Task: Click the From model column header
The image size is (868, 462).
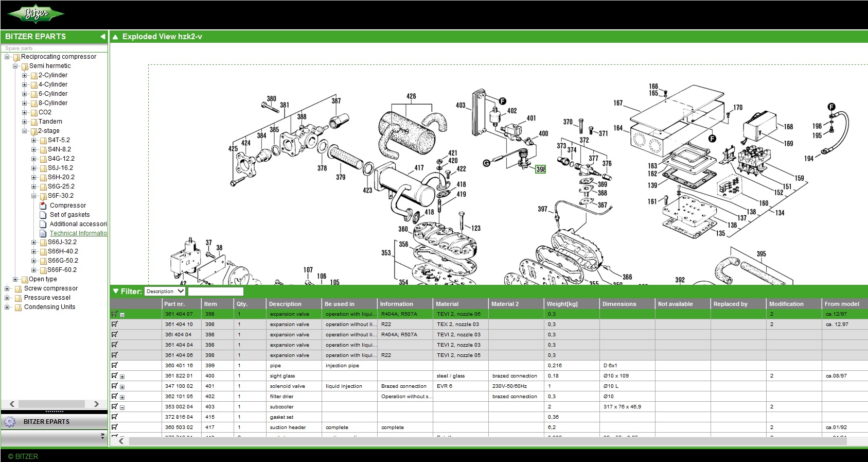Action: [845, 304]
